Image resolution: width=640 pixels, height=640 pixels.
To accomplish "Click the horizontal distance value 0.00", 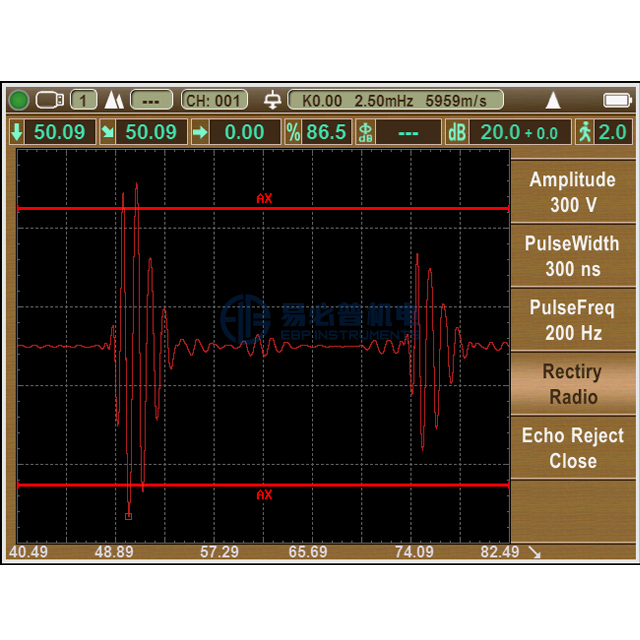I will (x=245, y=132).
